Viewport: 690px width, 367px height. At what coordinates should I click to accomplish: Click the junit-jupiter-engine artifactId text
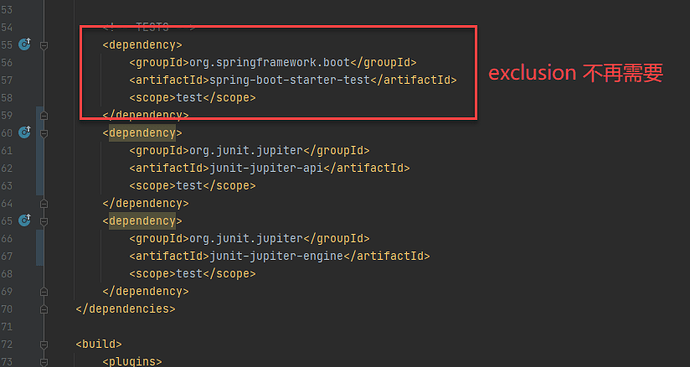click(x=276, y=256)
